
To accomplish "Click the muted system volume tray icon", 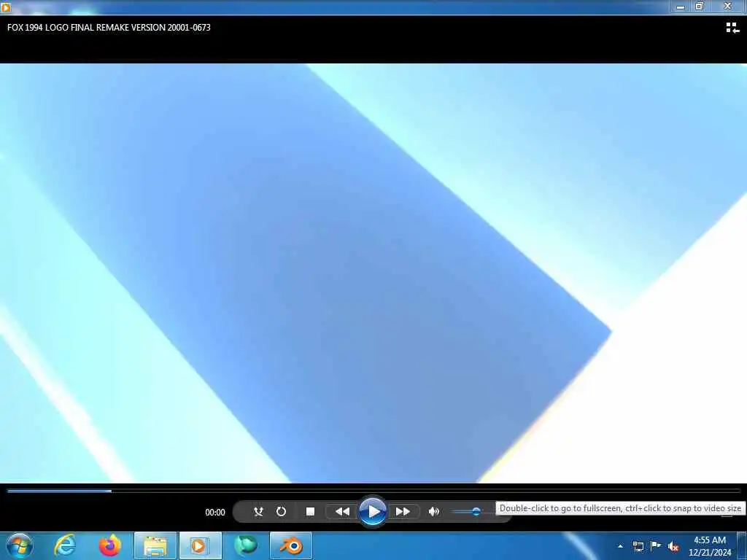I will point(673,547).
